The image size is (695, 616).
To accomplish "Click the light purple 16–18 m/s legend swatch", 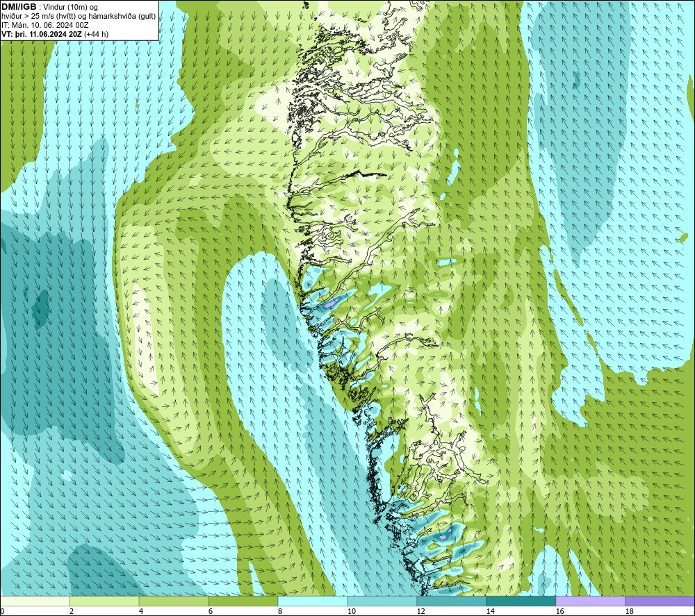I will [590, 601].
